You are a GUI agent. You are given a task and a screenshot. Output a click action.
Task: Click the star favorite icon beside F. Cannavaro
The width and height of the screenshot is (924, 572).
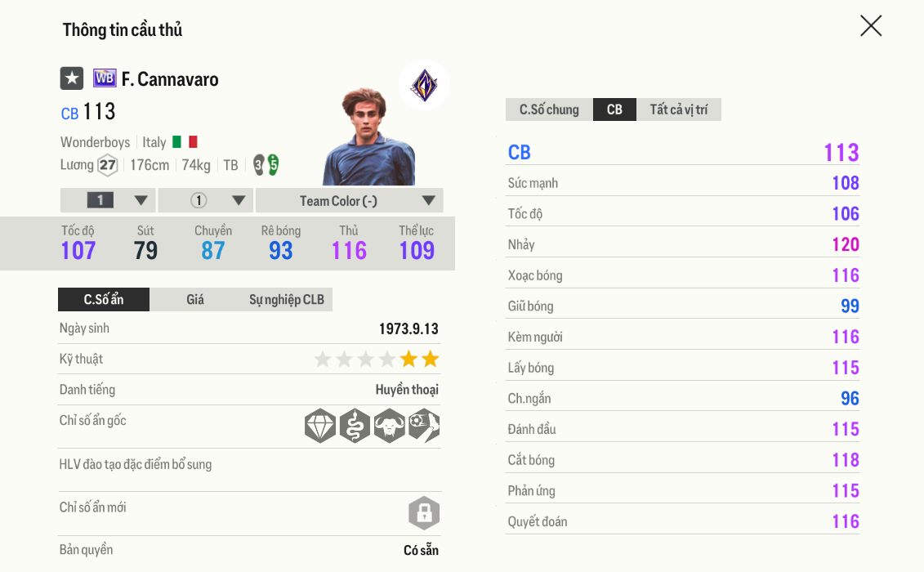click(72, 78)
